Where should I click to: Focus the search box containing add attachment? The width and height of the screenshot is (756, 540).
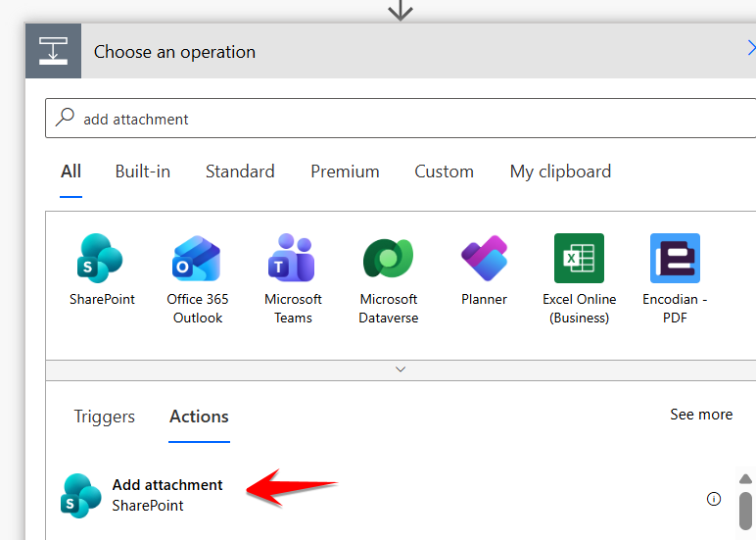(x=401, y=119)
